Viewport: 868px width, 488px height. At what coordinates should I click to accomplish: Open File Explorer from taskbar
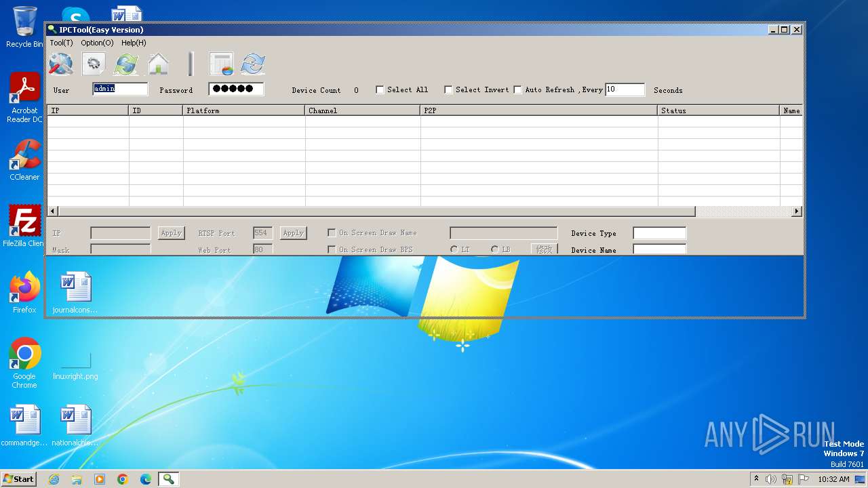(x=77, y=479)
